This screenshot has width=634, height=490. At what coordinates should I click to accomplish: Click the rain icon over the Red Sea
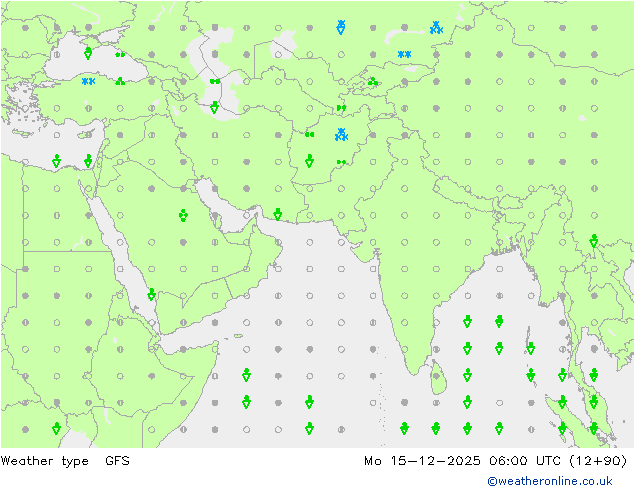151,294
